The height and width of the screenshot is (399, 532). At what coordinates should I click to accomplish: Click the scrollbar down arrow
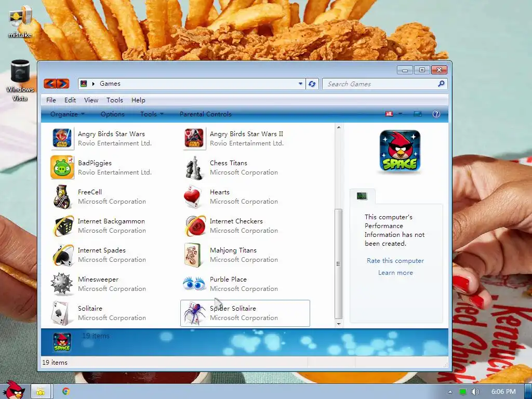pyautogui.click(x=338, y=324)
